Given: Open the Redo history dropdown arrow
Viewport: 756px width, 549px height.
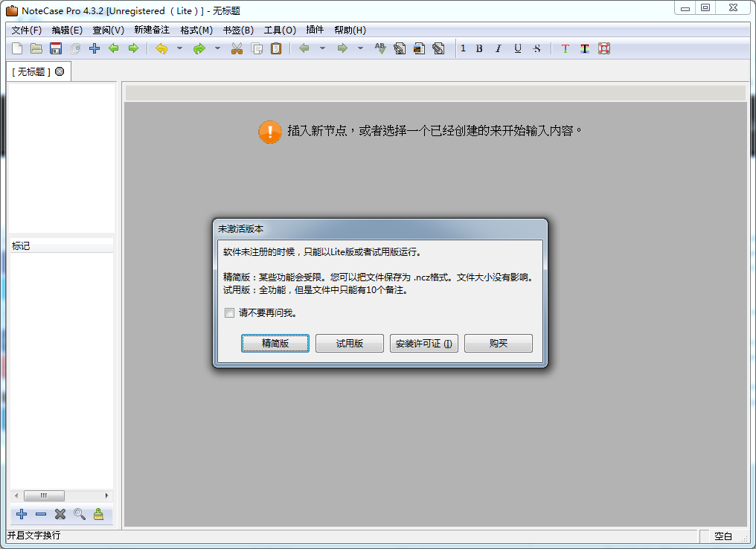Looking at the screenshot, I should 217,48.
